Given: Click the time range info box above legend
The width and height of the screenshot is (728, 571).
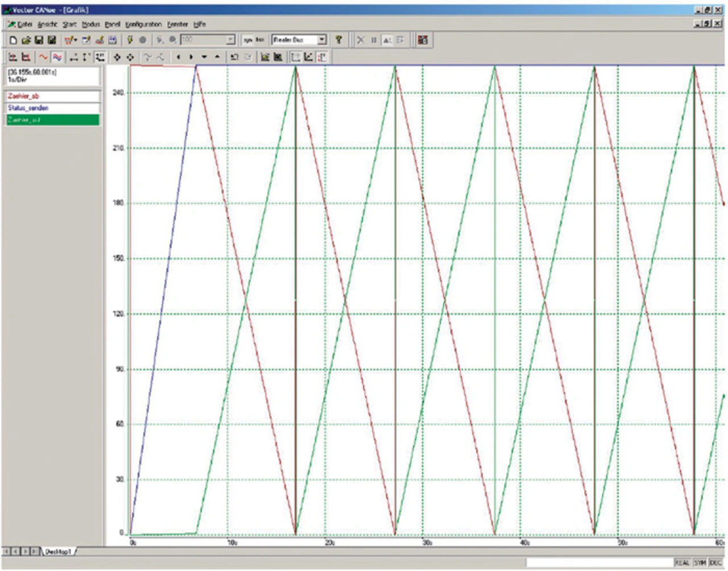Looking at the screenshot, I should click(52, 76).
